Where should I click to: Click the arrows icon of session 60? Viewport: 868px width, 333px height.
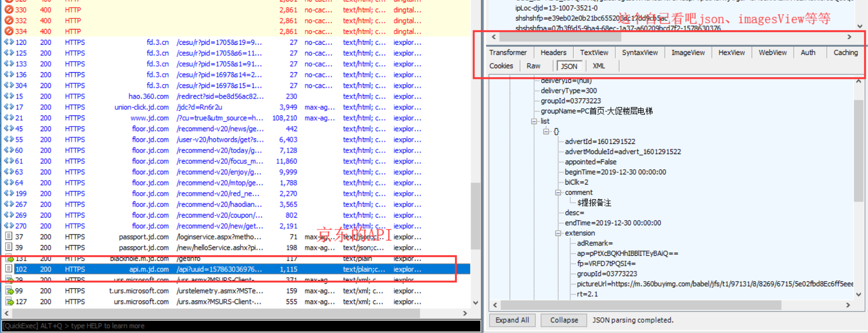pos(9,150)
